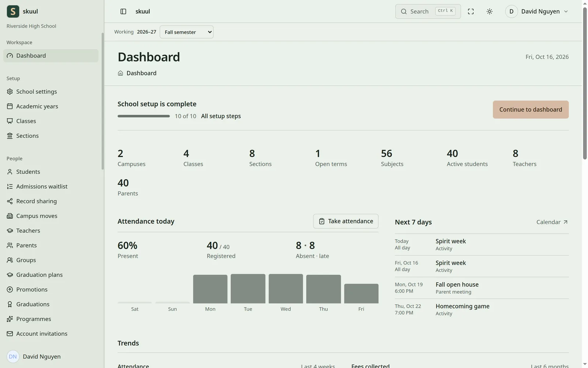Open Groups from the sidebar
The width and height of the screenshot is (588, 368).
tap(51, 260)
